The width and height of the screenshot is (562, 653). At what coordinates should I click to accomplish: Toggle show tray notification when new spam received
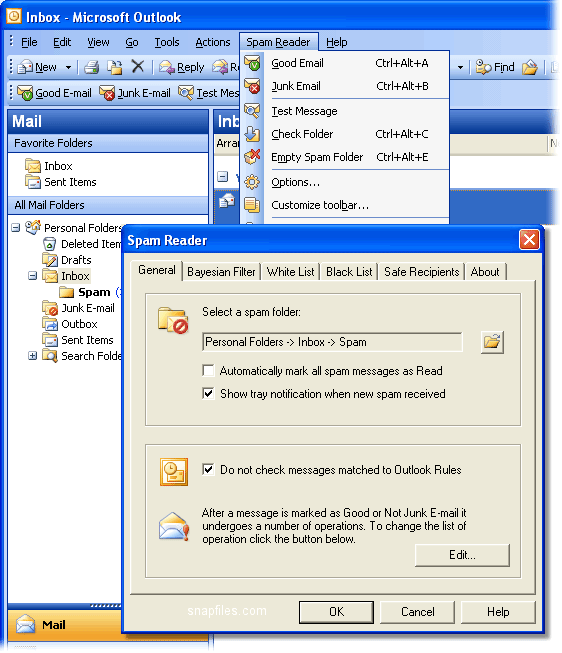coord(208,394)
